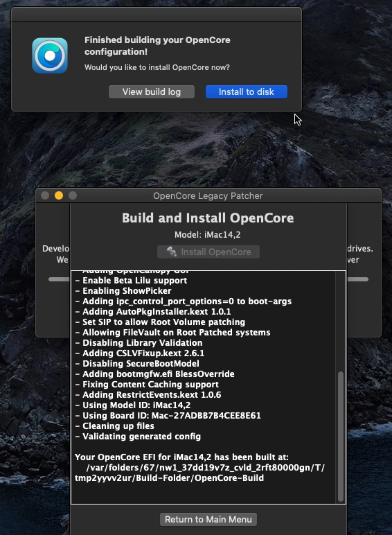Click 'Your OpenCore EFI for iMac14,2 has been built at' line
This screenshot has width=392, height=535.
tap(181, 457)
